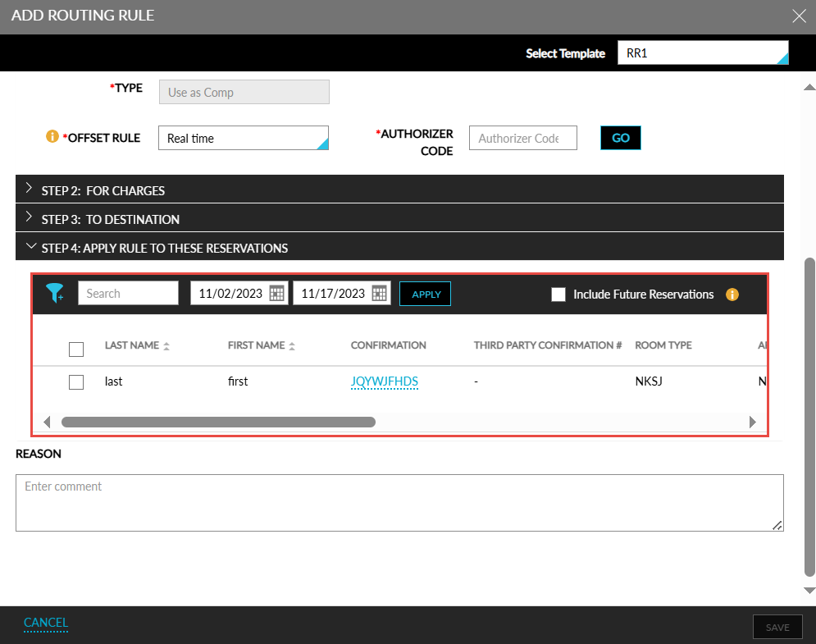This screenshot has height=644, width=816.
Task: Open the Select Template dropdown
Action: [x=703, y=53]
